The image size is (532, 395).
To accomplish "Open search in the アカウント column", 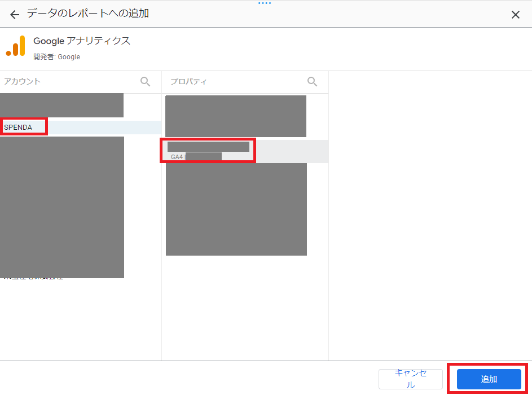I will click(145, 82).
